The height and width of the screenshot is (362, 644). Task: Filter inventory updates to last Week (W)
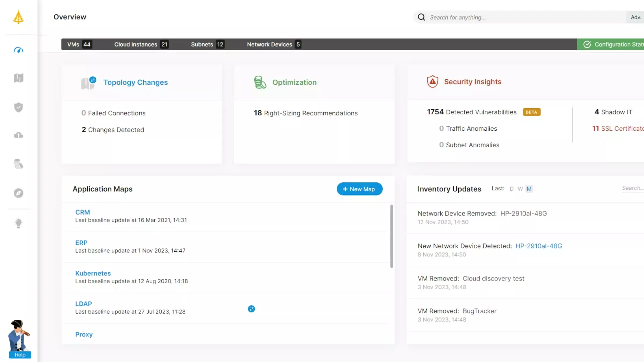pyautogui.click(x=520, y=189)
